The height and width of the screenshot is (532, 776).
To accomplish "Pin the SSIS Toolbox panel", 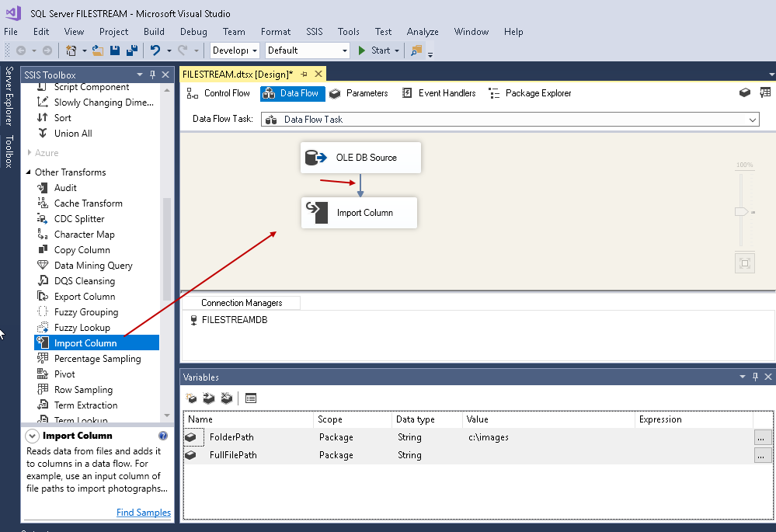I will 152,75.
